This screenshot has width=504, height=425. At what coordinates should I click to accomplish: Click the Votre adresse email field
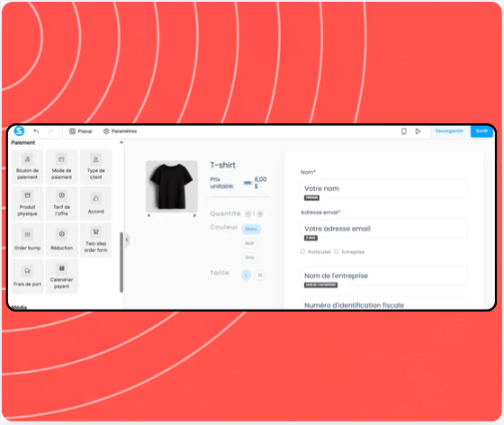point(383,229)
